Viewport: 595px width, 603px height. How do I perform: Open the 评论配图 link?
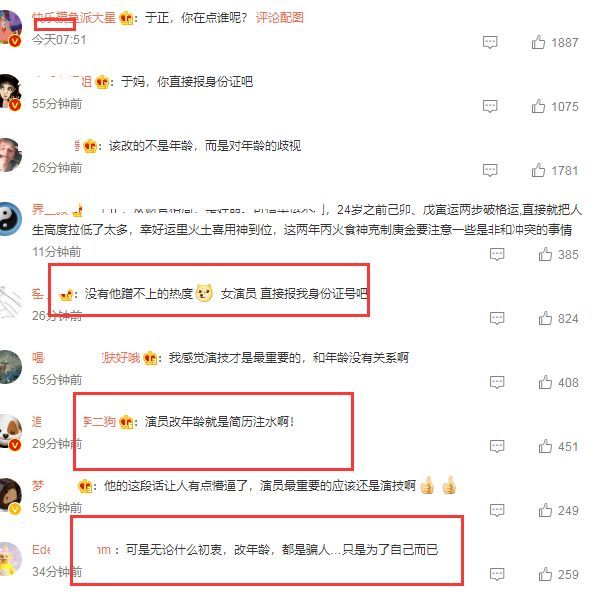pyautogui.click(x=280, y=18)
